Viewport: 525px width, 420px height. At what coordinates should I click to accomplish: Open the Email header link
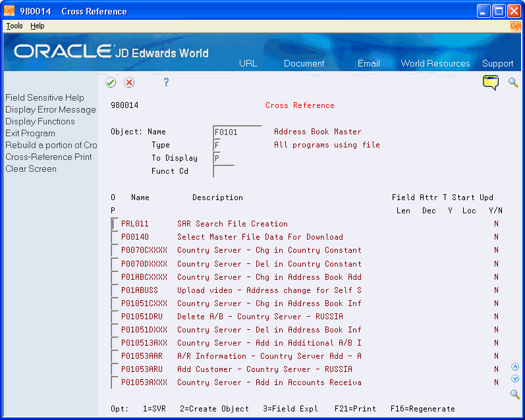tap(369, 63)
